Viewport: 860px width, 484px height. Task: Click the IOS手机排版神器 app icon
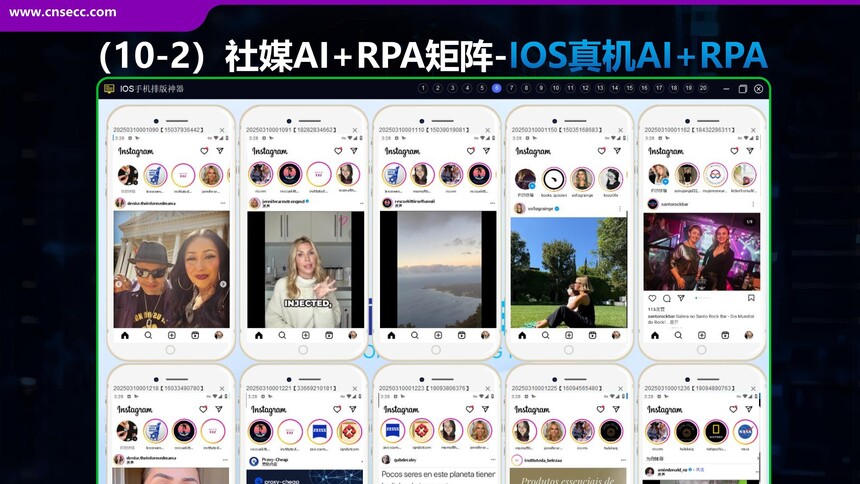(109, 88)
